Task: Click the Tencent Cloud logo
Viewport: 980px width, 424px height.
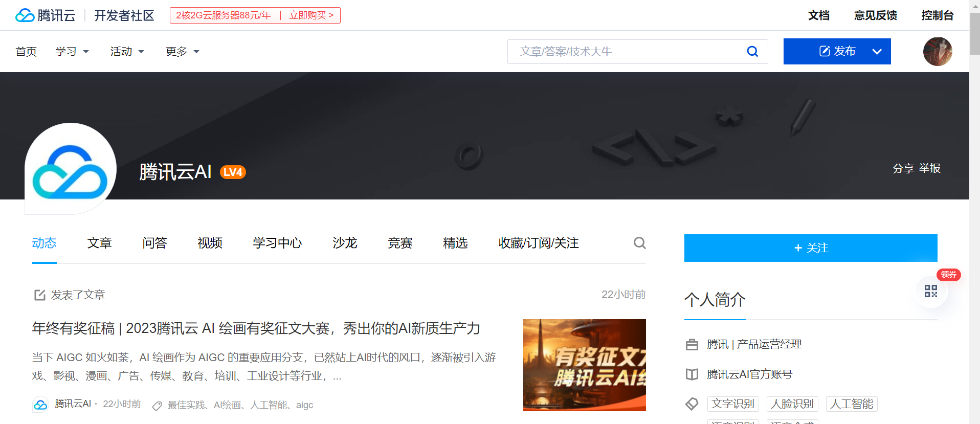Action: point(45,15)
